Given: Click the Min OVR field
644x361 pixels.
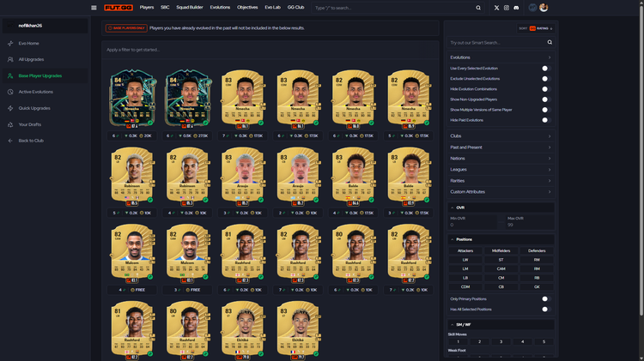Looking at the screenshot, I should pyautogui.click(x=473, y=222).
